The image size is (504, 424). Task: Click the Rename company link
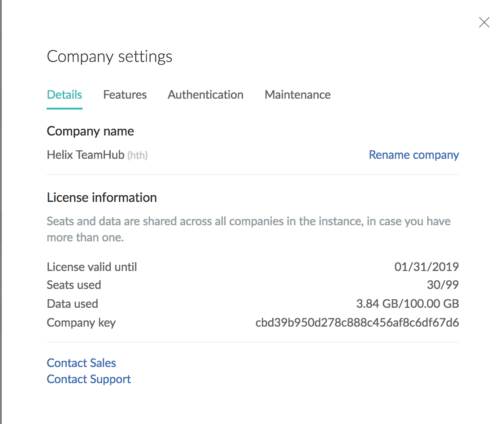click(413, 154)
